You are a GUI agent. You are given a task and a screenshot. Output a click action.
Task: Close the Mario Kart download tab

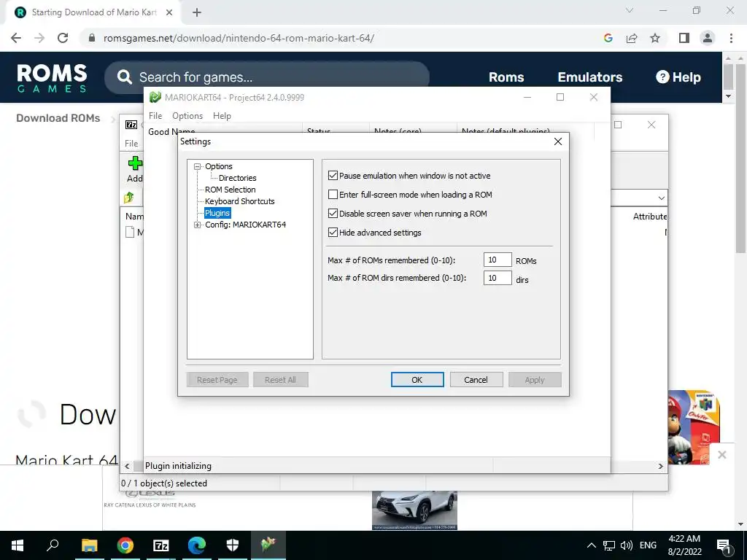(169, 13)
